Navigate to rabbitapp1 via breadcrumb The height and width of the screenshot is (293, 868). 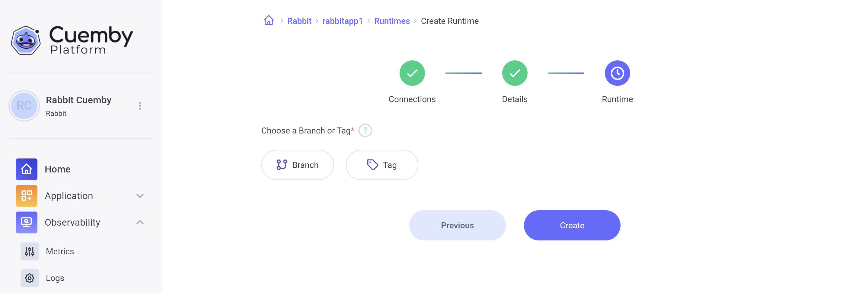pyautogui.click(x=342, y=21)
